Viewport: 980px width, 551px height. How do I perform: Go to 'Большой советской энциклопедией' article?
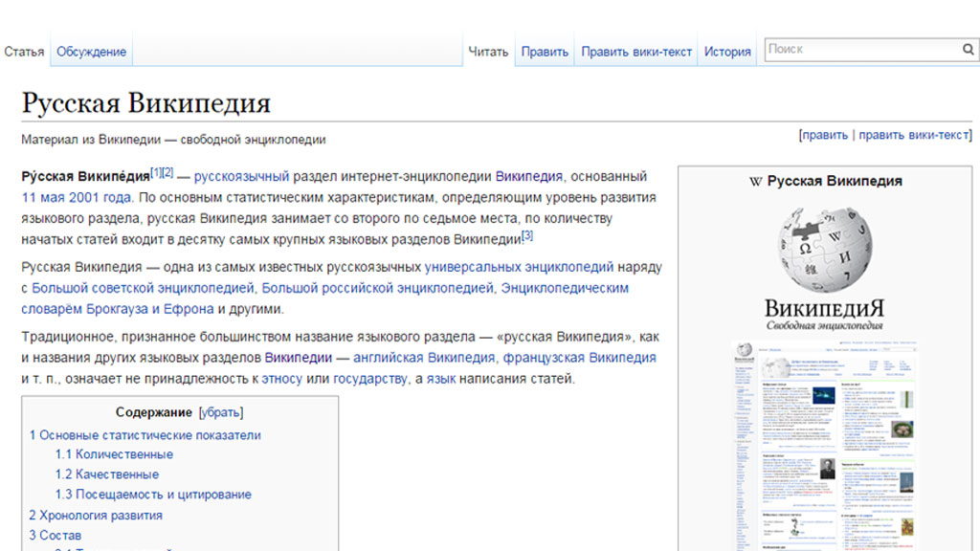pyautogui.click(x=143, y=288)
